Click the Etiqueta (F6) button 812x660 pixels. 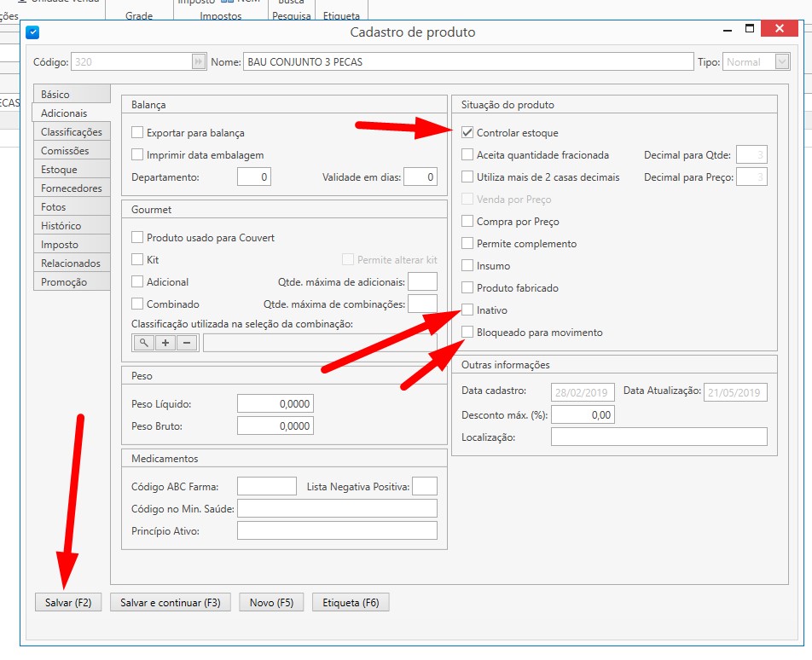[351, 603]
